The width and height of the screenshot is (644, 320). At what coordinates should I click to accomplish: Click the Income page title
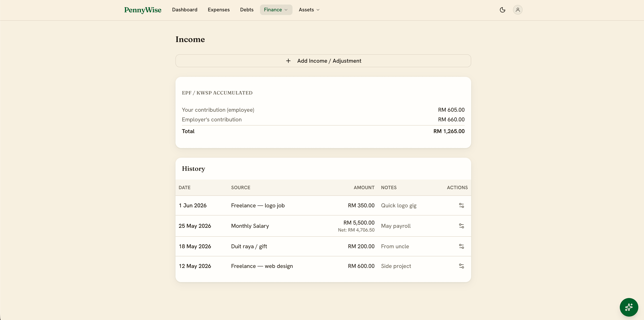tap(190, 39)
